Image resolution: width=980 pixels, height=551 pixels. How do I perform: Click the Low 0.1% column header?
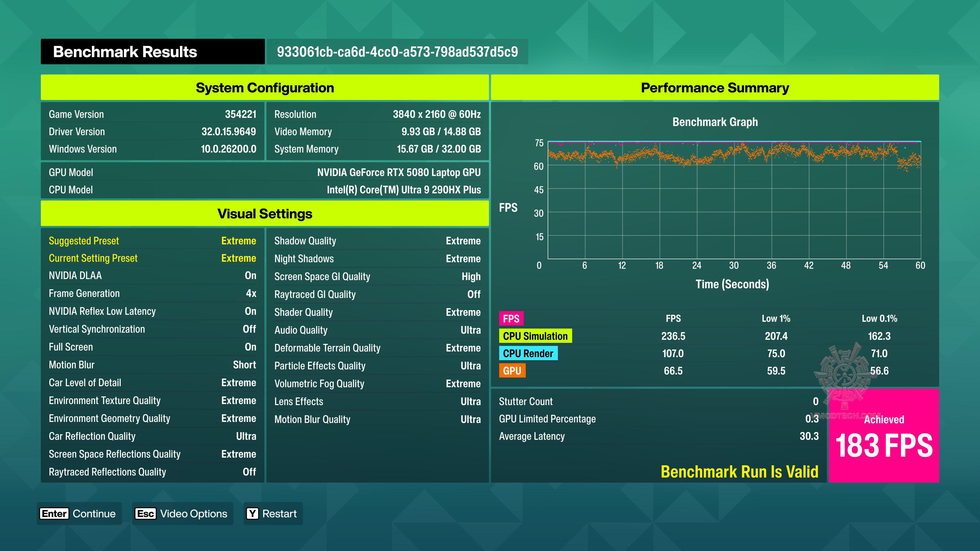point(879,319)
